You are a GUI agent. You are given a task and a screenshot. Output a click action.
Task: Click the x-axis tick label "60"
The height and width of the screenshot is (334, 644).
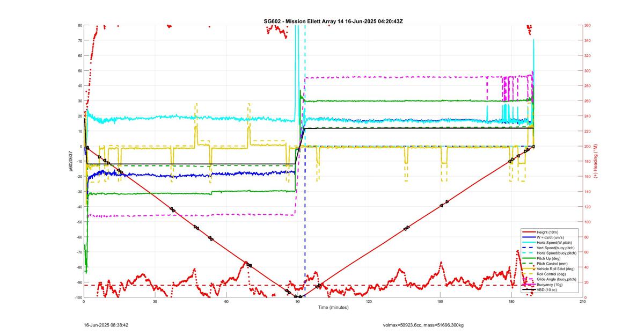[x=226, y=302]
